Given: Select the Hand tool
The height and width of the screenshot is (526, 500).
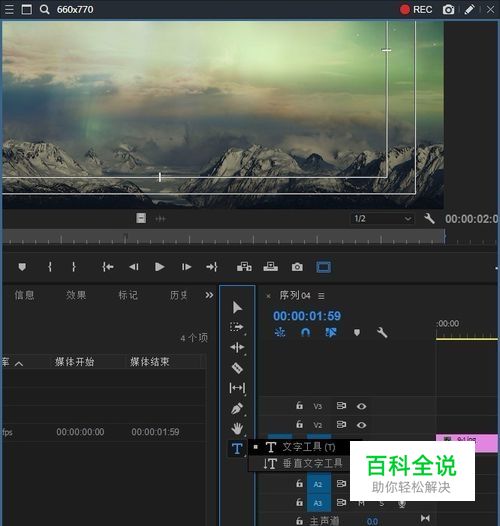Looking at the screenshot, I should pyautogui.click(x=237, y=429).
